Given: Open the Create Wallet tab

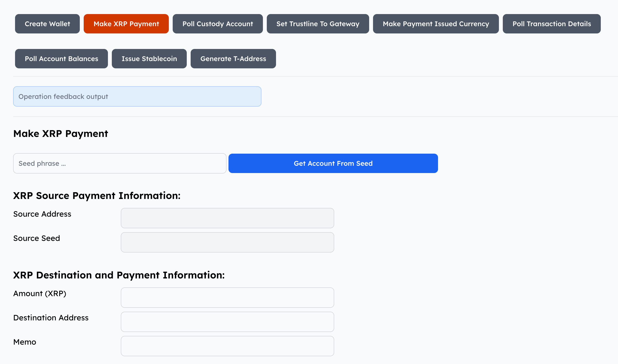Looking at the screenshot, I should click(47, 24).
